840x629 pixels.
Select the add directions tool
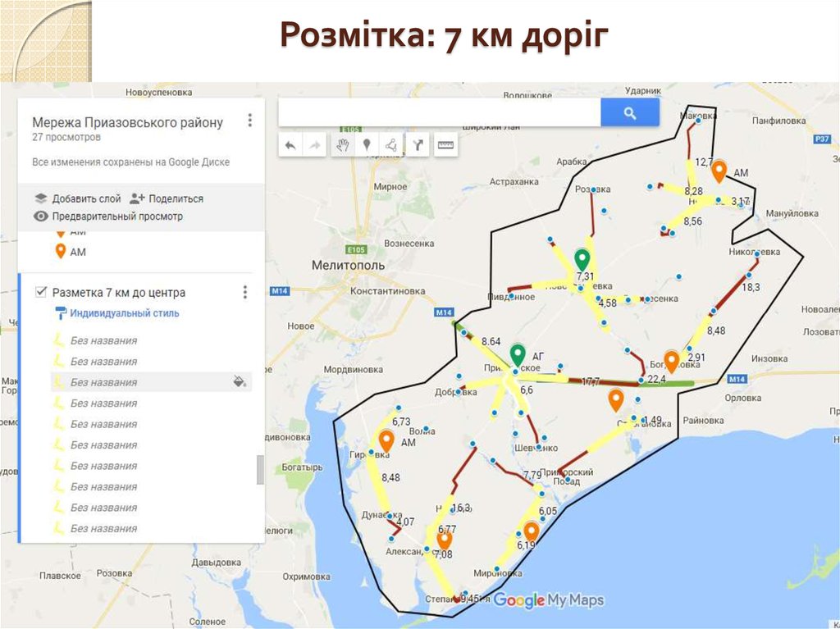coord(418,145)
